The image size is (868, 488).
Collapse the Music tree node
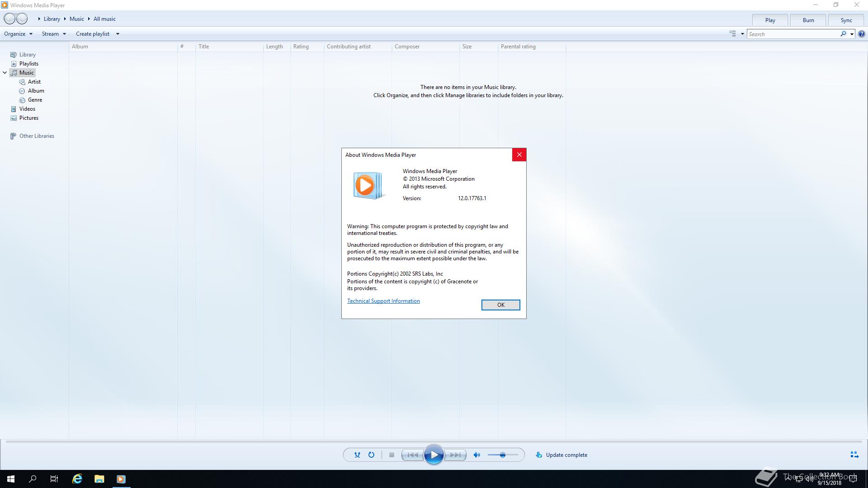tap(5, 73)
